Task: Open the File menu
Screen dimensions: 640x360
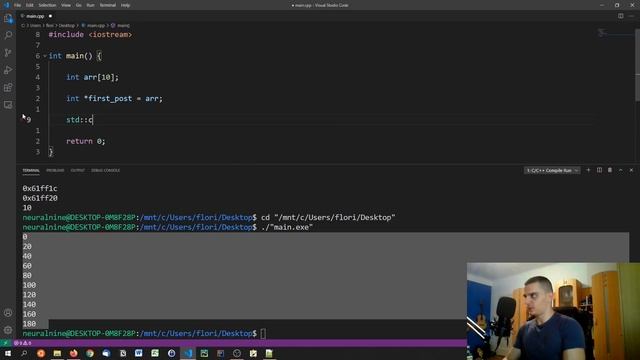Action: coord(17,5)
